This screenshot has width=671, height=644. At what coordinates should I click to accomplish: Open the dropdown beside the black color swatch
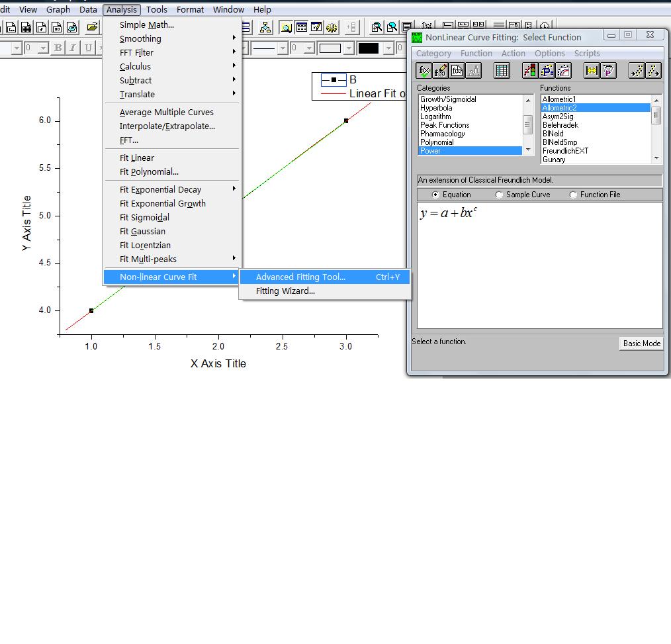pos(388,48)
